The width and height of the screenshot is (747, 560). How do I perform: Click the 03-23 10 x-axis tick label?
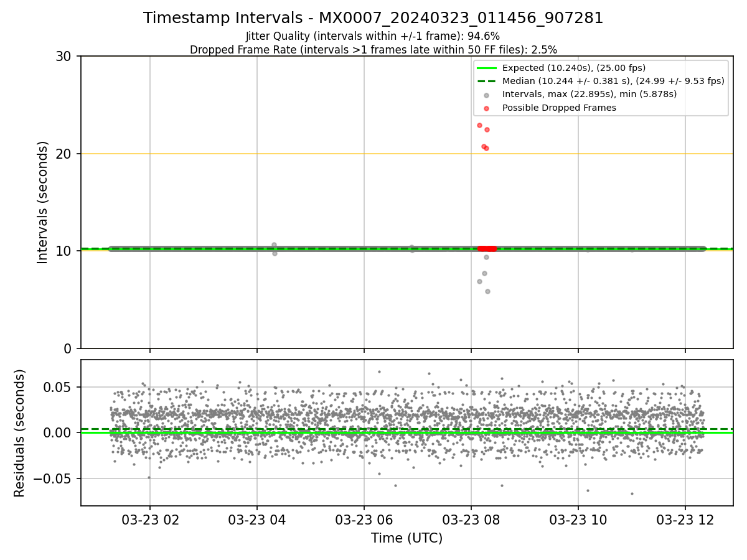[x=578, y=520]
